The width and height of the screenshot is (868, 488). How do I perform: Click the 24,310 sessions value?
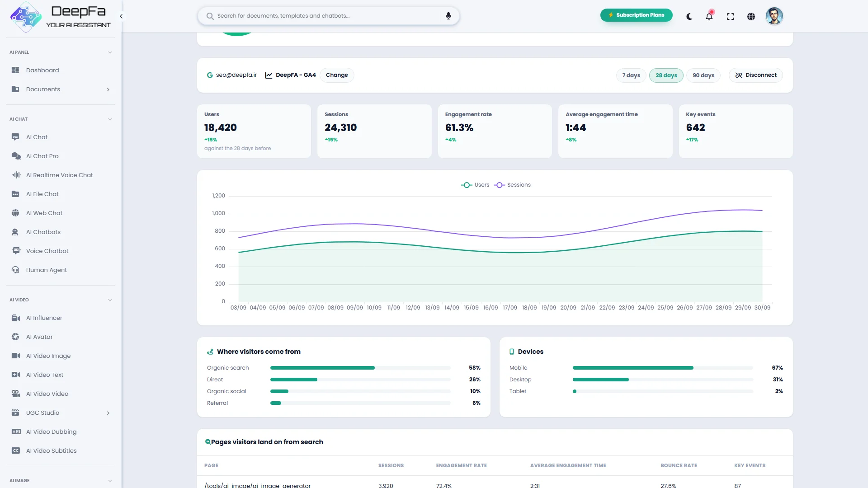340,128
